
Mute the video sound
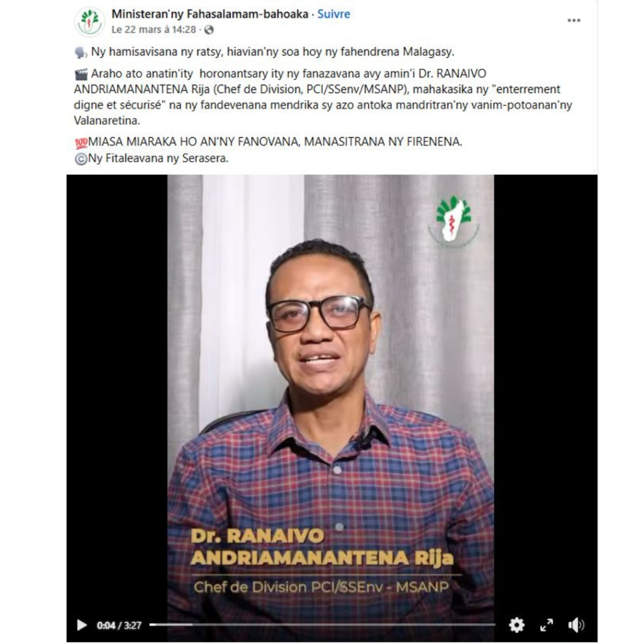point(576,625)
